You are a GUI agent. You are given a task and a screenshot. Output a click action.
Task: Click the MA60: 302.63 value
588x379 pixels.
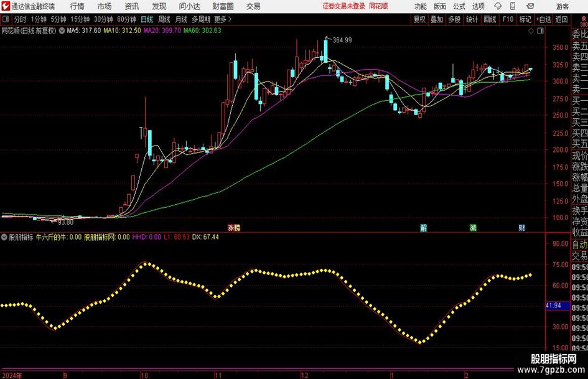[x=202, y=30]
